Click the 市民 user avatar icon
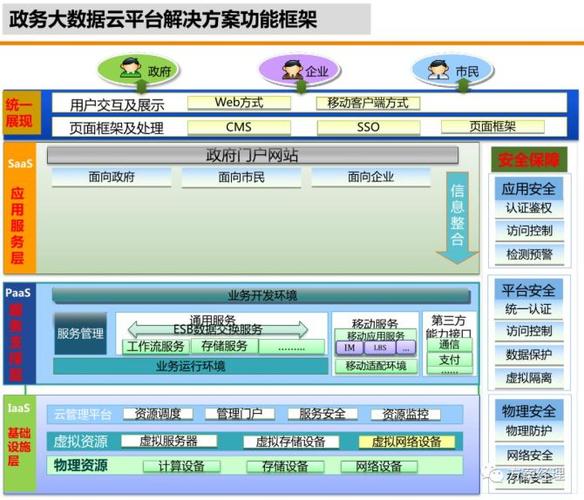The width and height of the screenshot is (584, 500). point(438,69)
